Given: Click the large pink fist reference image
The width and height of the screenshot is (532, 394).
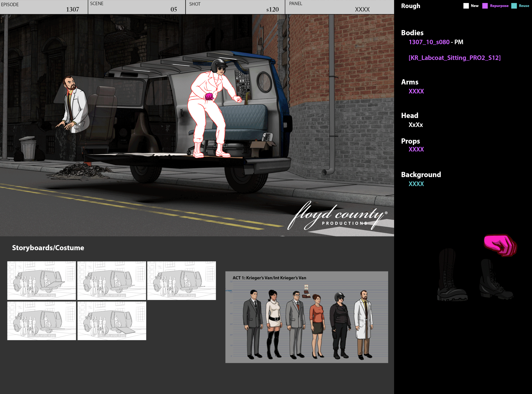Looking at the screenshot, I should click(500, 245).
